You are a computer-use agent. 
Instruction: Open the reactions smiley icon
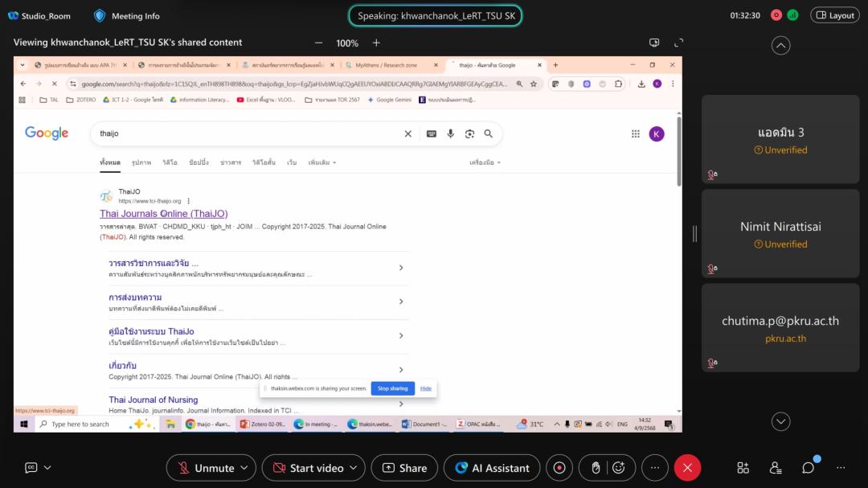click(618, 468)
